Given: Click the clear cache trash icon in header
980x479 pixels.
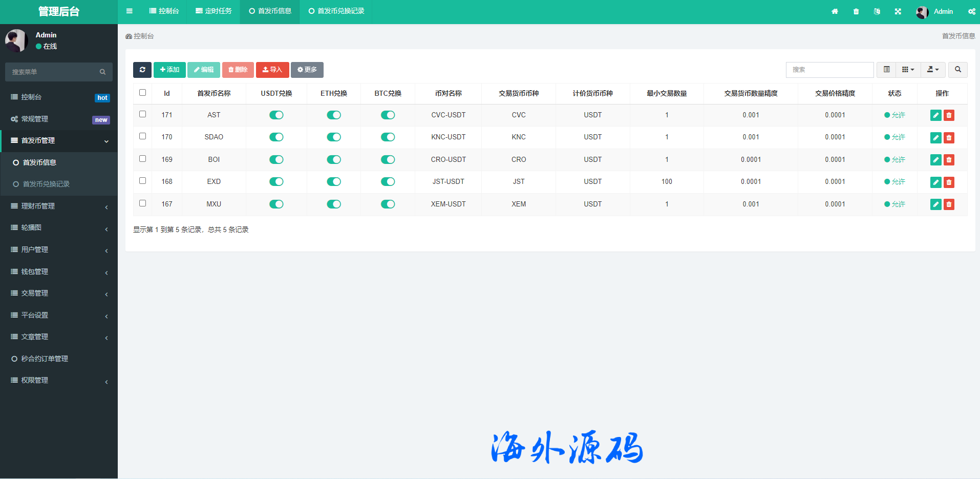Looking at the screenshot, I should tap(856, 11).
